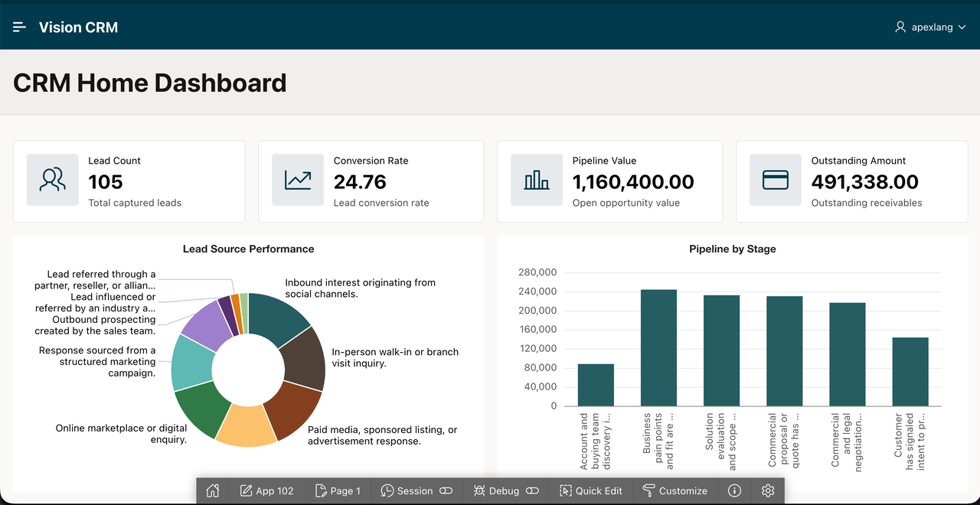
Task: Expand the apexlang user menu
Action: coord(930,27)
